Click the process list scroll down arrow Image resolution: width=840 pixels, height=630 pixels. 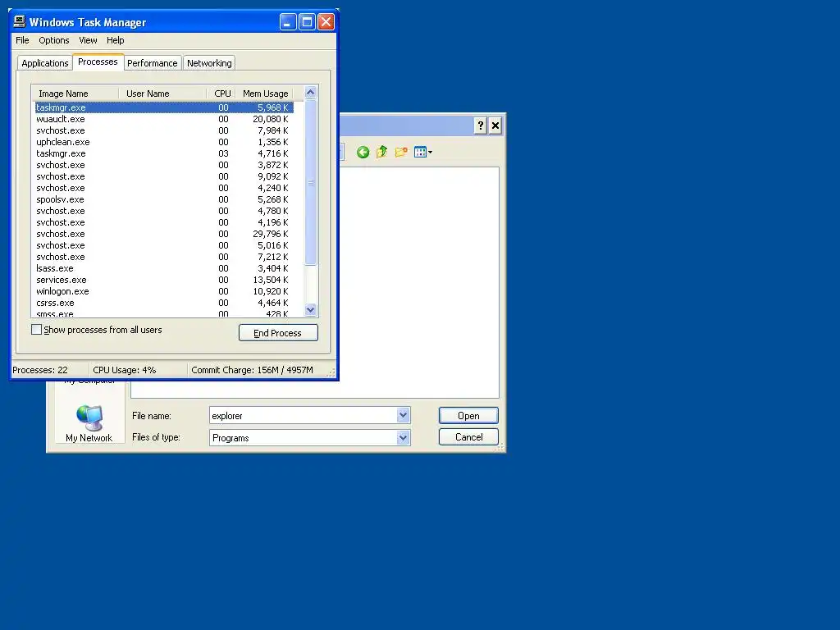click(x=310, y=309)
